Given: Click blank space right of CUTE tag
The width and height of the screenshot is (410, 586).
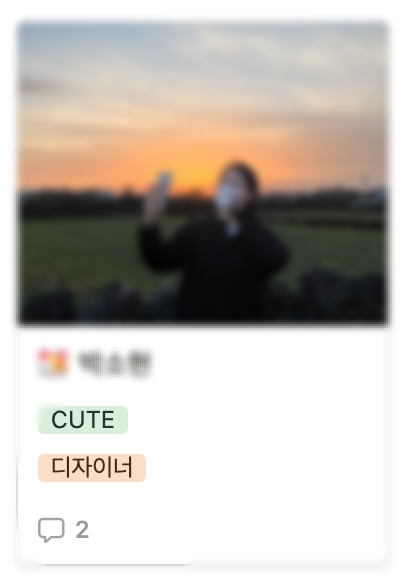Looking at the screenshot, I should (258, 420).
